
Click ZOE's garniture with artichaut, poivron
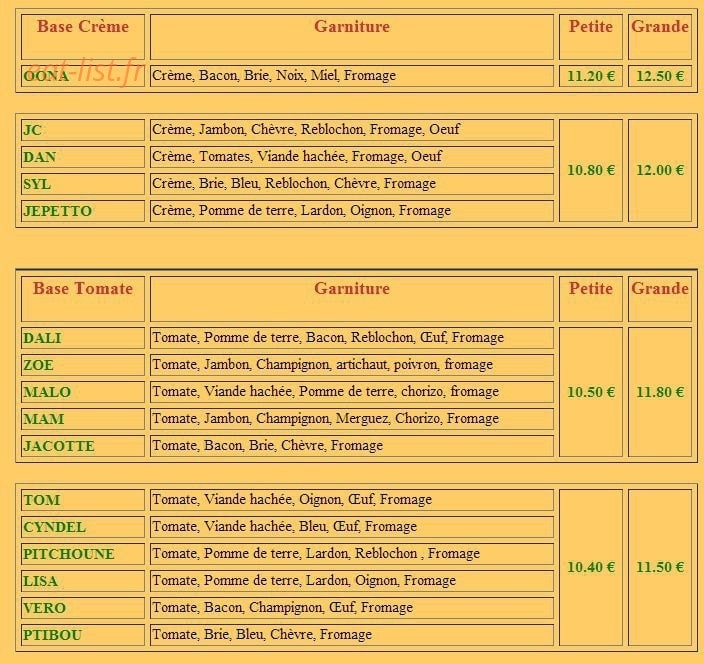pos(322,365)
